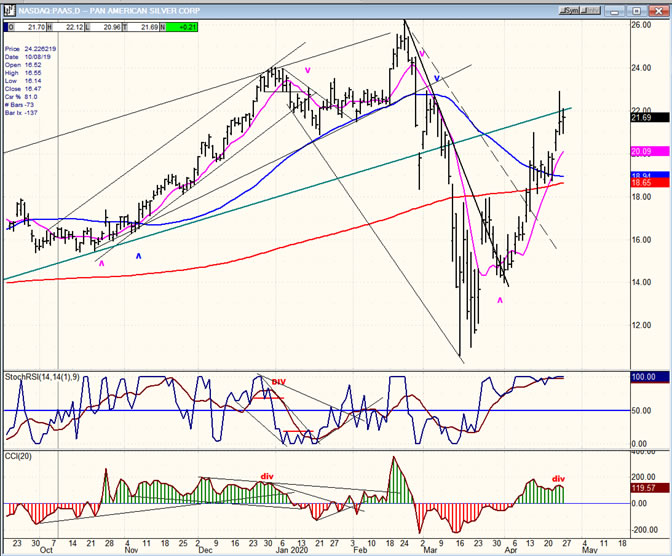Click the green net change +0.21 cell
The image size is (672, 556).
181,27
